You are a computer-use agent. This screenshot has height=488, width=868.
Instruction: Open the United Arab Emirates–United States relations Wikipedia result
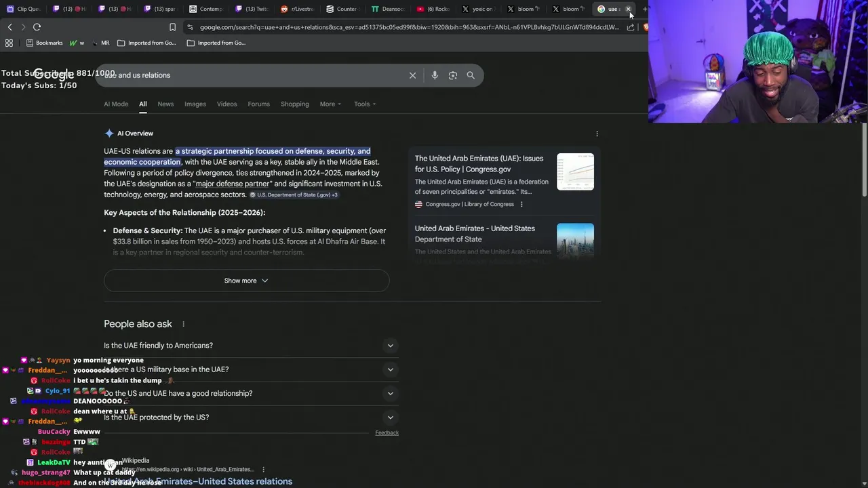point(198,481)
